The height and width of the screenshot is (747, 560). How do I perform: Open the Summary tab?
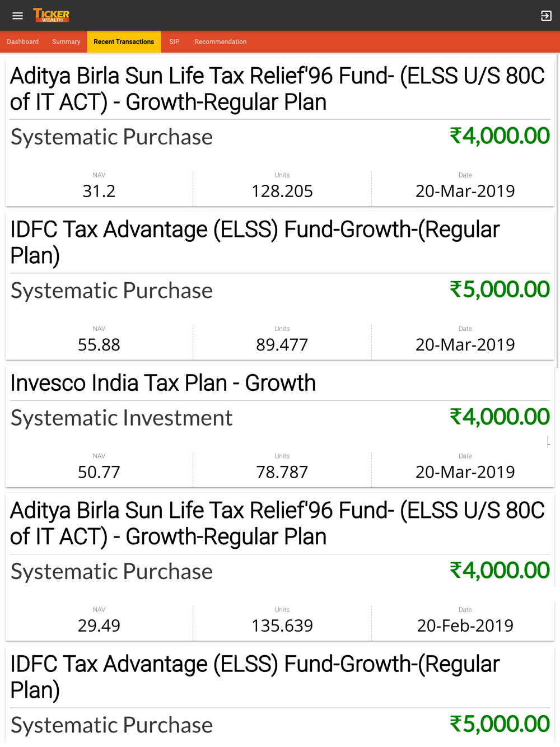click(x=66, y=42)
